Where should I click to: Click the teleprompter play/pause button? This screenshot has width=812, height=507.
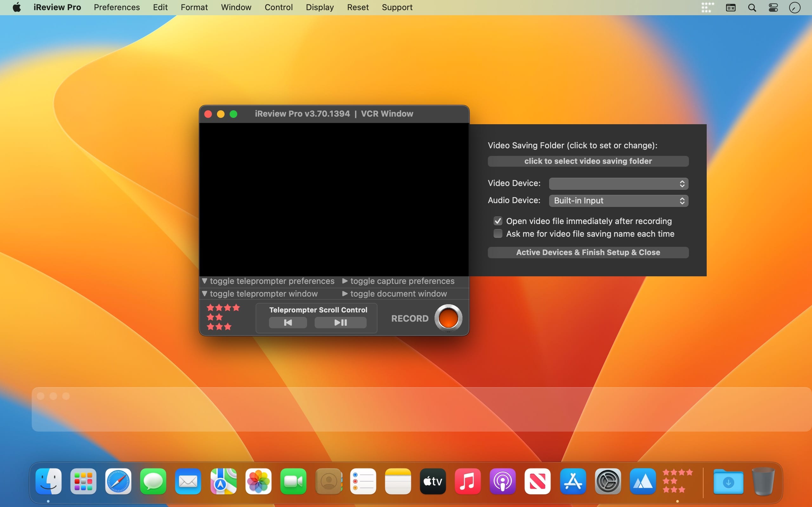[x=340, y=323]
